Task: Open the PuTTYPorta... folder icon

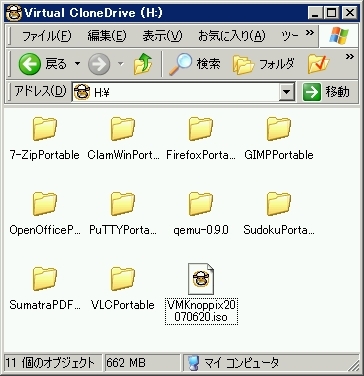Action: click(x=123, y=204)
